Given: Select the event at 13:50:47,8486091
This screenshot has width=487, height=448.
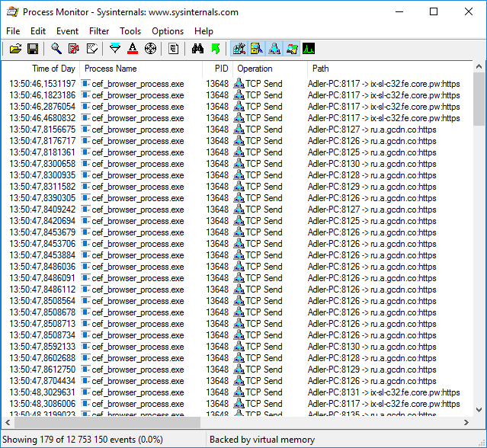Looking at the screenshot, I should 237,278.
